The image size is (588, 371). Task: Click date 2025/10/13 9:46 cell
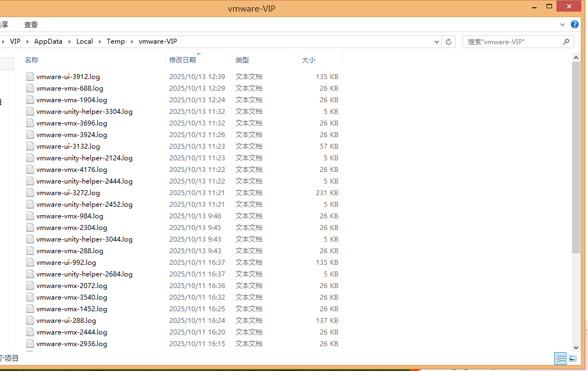pyautogui.click(x=195, y=216)
